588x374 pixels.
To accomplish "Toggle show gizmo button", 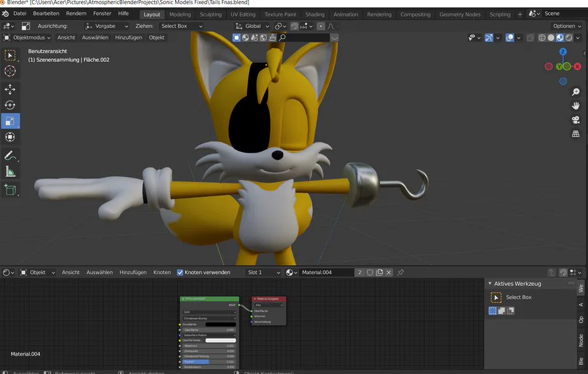I will pyautogui.click(x=489, y=37).
